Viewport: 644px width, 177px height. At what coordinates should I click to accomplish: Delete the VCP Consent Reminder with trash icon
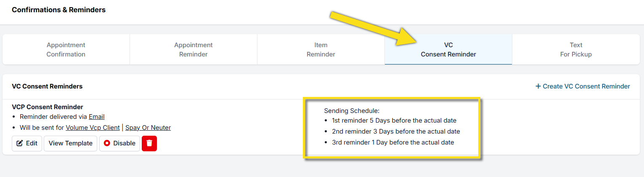[149, 143]
